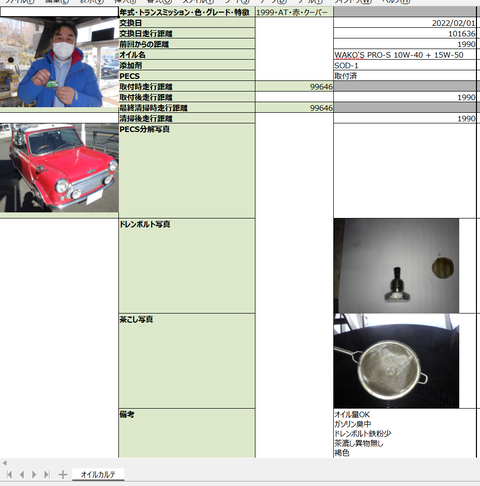Go to next sheet navigation arrow
Viewport: 480px width, 486px height.
[34, 474]
